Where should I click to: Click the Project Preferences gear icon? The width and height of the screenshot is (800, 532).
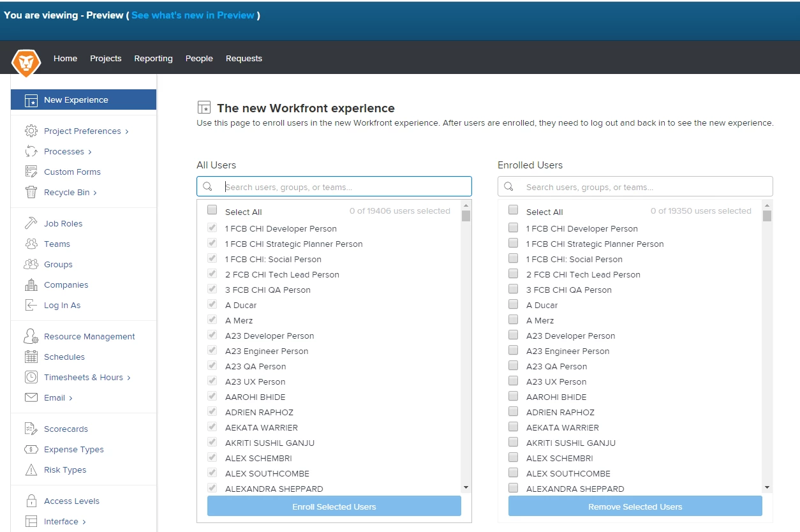tap(31, 131)
